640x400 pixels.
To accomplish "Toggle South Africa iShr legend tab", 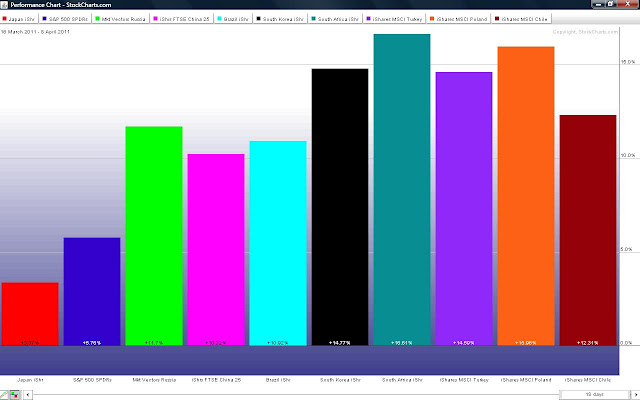I will point(335,19).
